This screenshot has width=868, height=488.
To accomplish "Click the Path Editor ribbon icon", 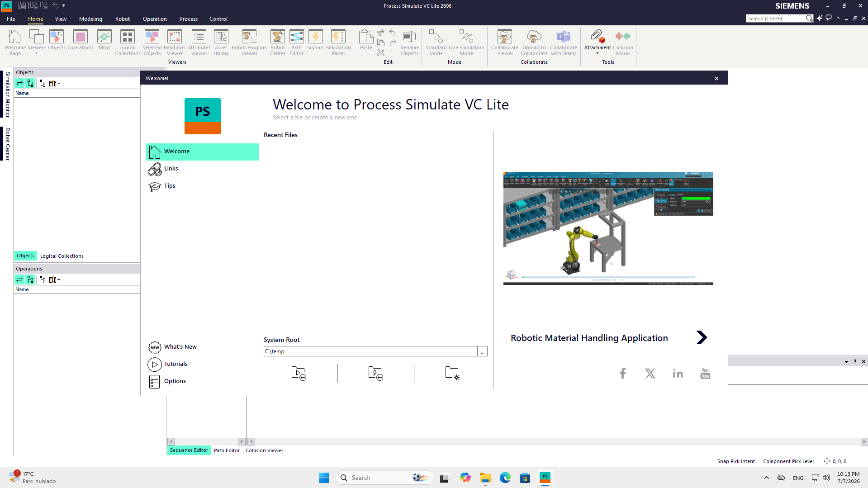I will (297, 43).
